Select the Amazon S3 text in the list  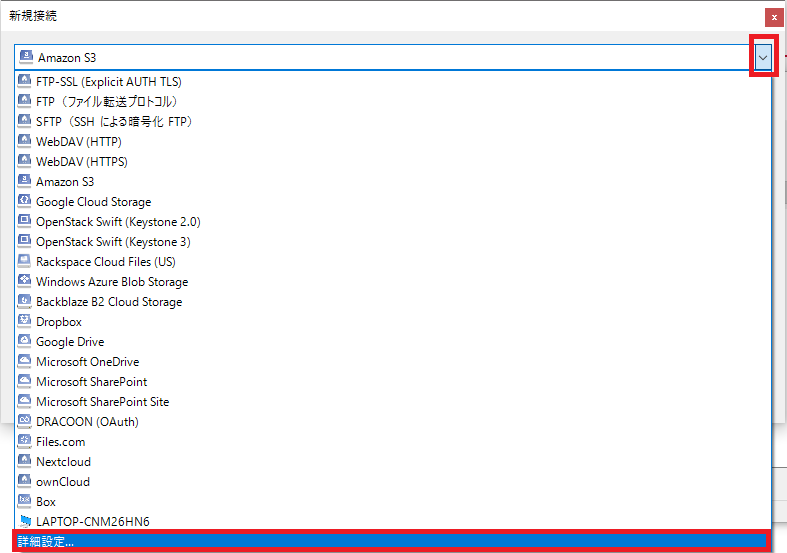point(65,182)
